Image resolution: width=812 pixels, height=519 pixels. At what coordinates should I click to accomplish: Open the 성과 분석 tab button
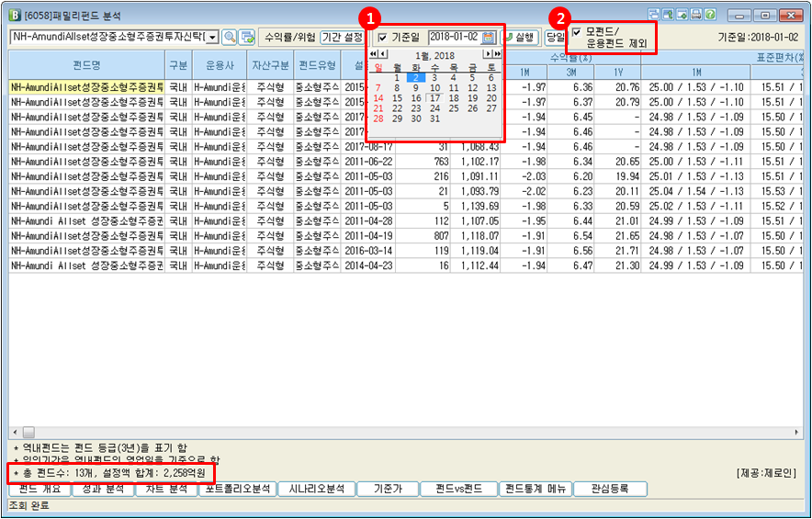(103, 489)
